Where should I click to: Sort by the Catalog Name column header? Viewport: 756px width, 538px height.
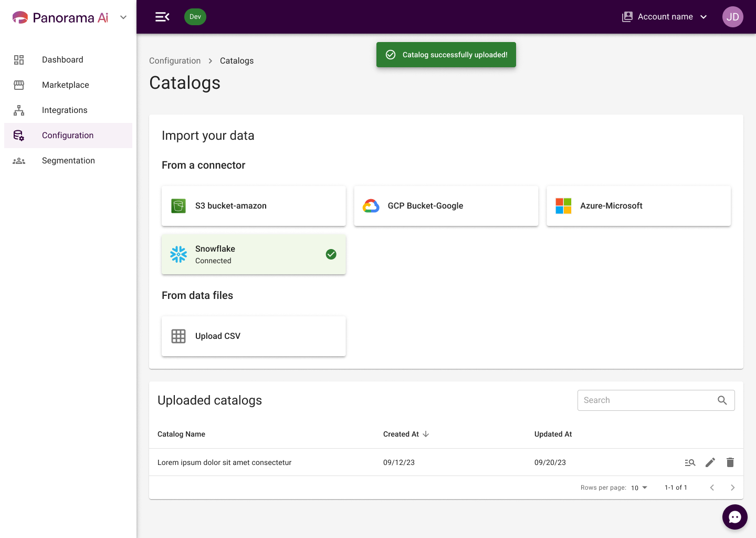pos(181,434)
